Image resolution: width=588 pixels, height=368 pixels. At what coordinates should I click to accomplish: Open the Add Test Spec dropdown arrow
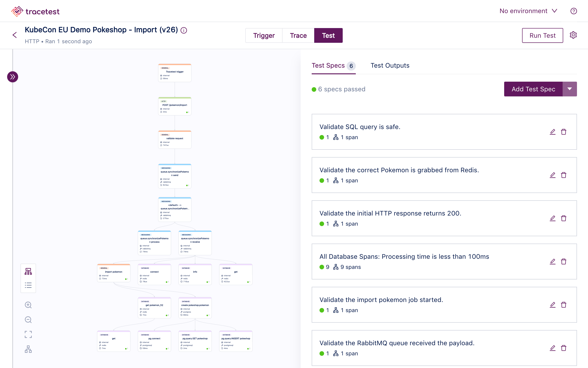pyautogui.click(x=570, y=89)
